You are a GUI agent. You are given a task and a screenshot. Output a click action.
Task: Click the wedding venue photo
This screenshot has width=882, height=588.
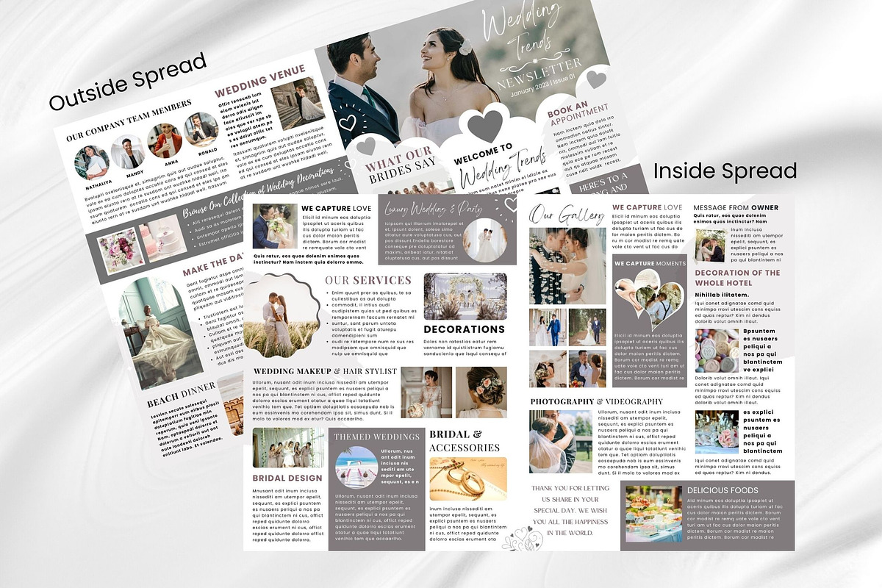coord(297,104)
